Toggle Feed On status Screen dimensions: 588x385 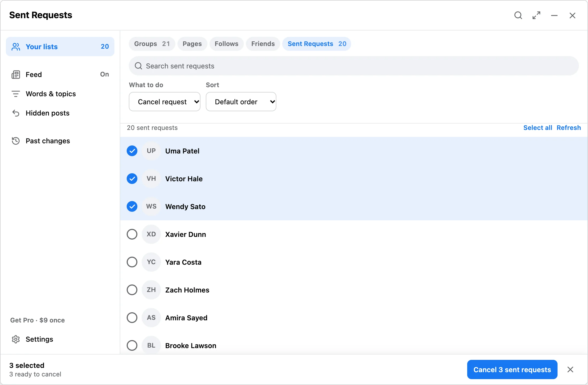(105, 74)
